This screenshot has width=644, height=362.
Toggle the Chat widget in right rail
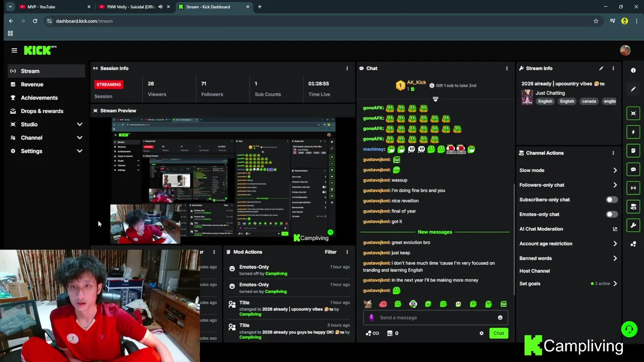coord(633,169)
